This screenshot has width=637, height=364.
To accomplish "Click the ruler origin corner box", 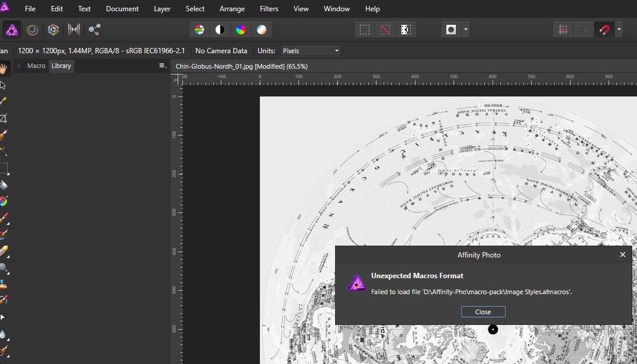I will coord(176,80).
